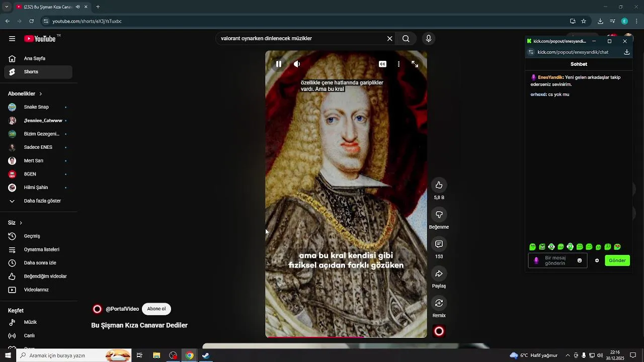
Task: Open the tab search dropdown arrow
Action: tap(7, 7)
